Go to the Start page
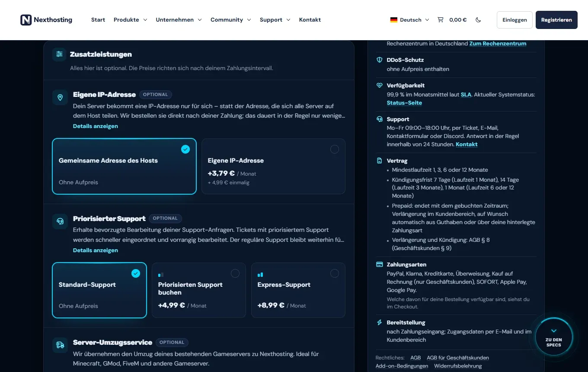588x372 pixels. point(98,20)
